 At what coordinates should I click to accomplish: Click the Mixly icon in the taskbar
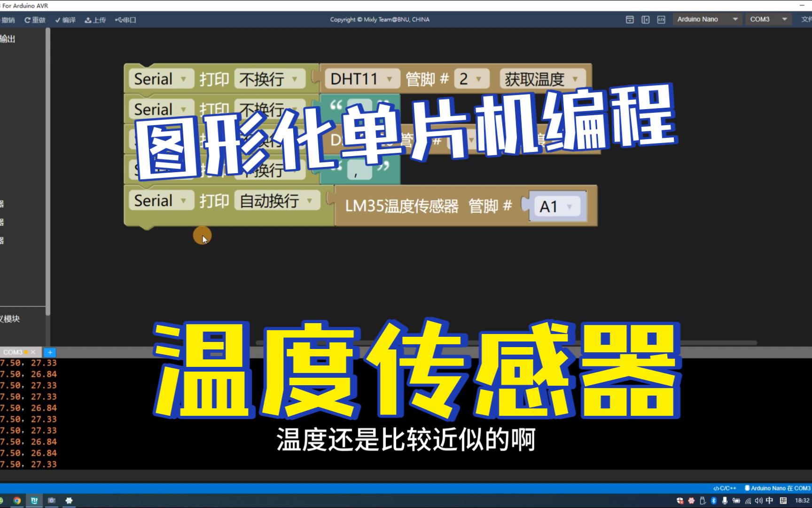[x=34, y=500]
